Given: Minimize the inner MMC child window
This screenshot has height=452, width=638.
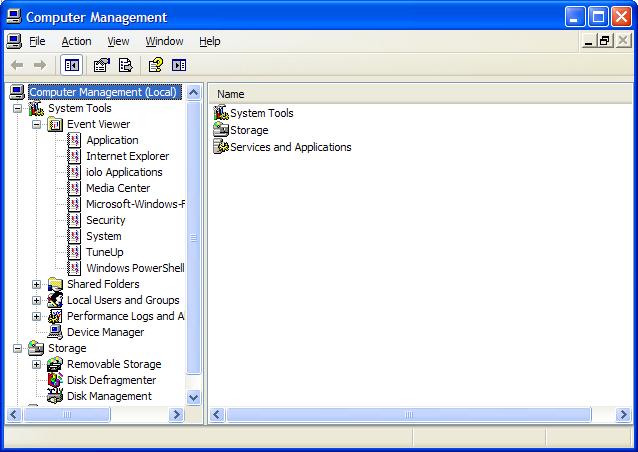Looking at the screenshot, I should pyautogui.click(x=588, y=41).
